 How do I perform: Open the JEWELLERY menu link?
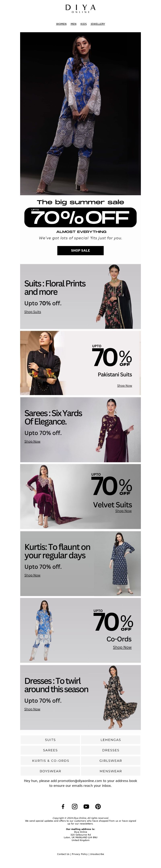pyautogui.click(x=98, y=24)
